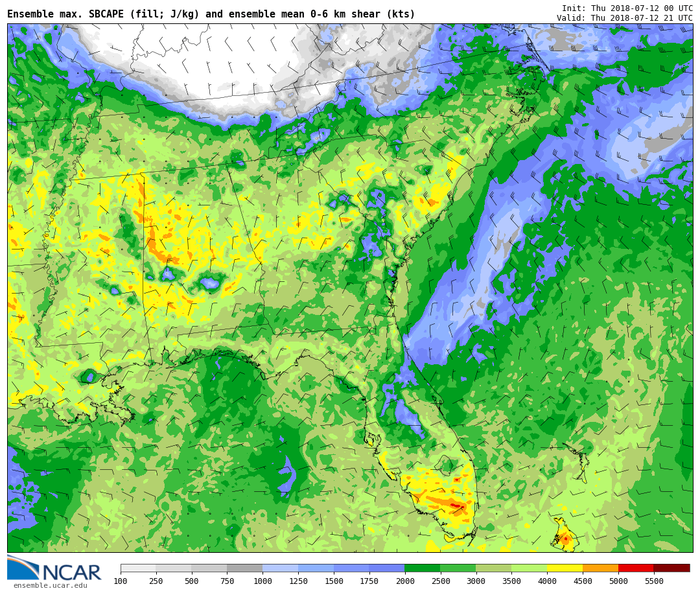
Task: Pick the orange 4500–5000 colorbar swatch
Action: click(x=600, y=568)
